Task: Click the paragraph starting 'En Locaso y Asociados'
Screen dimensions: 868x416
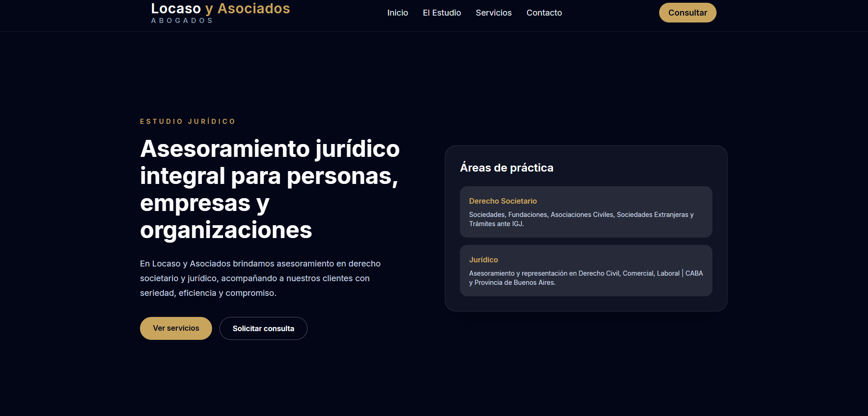Action: 260,278
